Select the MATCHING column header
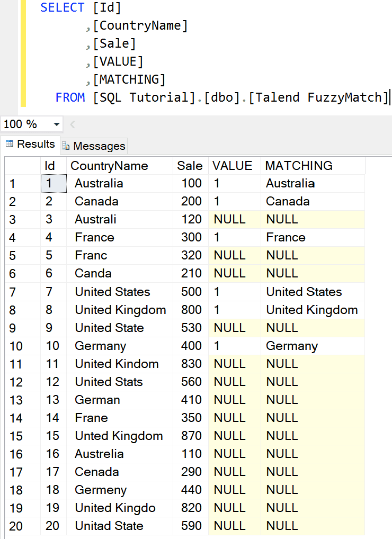Viewport: 392px width, 539px height. pos(299,166)
